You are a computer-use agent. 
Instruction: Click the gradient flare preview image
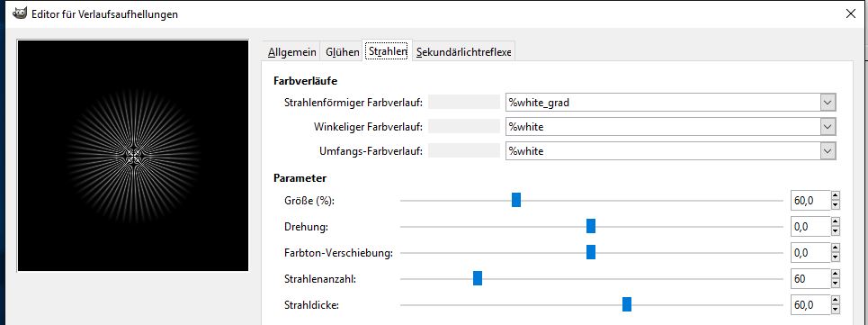point(133,156)
